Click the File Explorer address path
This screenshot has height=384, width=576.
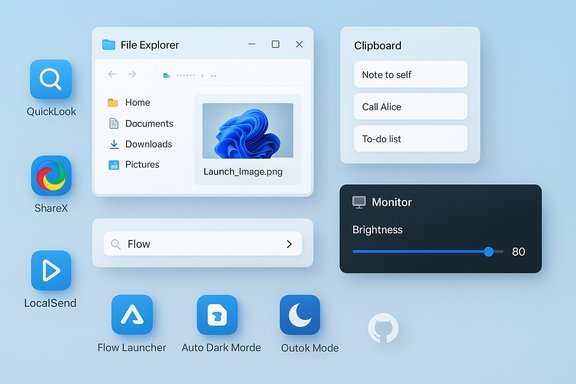196,75
